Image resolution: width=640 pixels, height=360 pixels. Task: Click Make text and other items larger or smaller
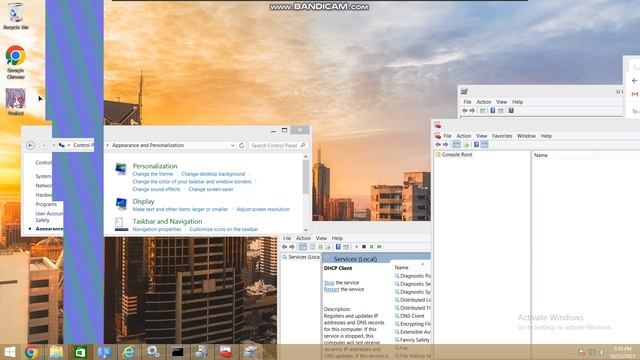pos(180,209)
